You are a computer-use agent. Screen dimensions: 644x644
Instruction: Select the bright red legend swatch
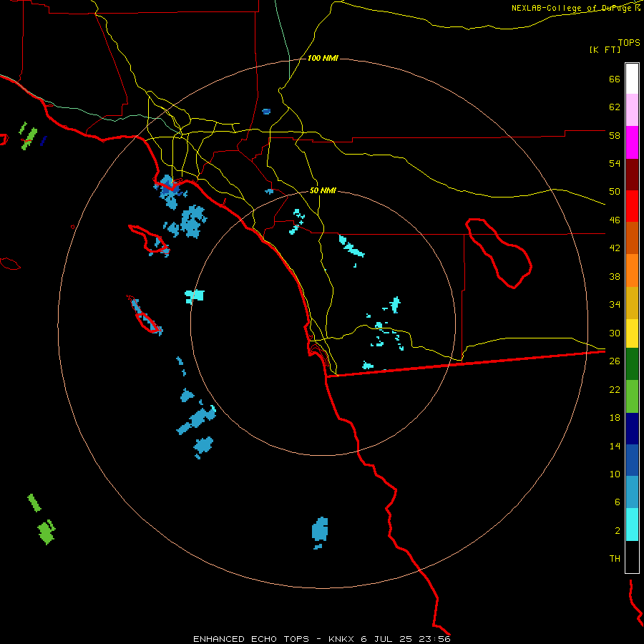pos(632,206)
